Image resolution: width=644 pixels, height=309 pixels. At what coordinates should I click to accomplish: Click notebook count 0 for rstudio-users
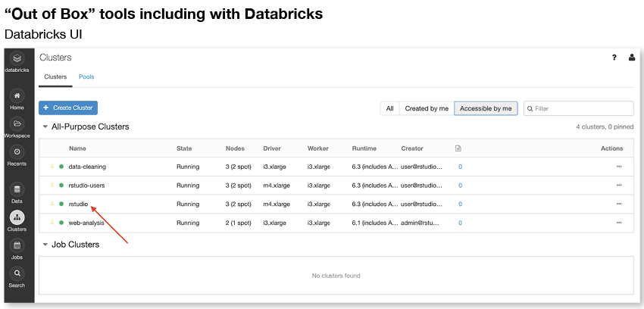tap(461, 186)
